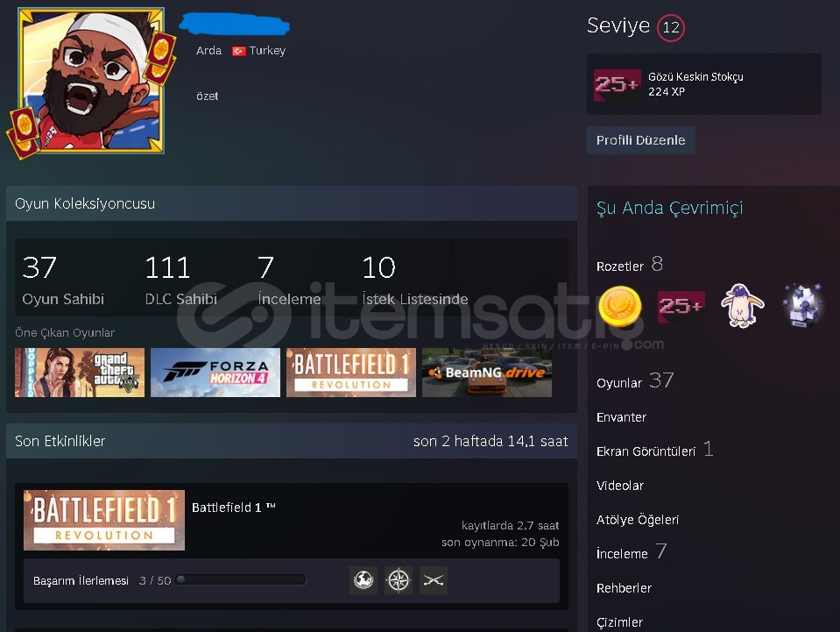Viewport: 840px width, 632px height.
Task: Open the Grand Theft Auto V featured game
Action: tap(80, 373)
